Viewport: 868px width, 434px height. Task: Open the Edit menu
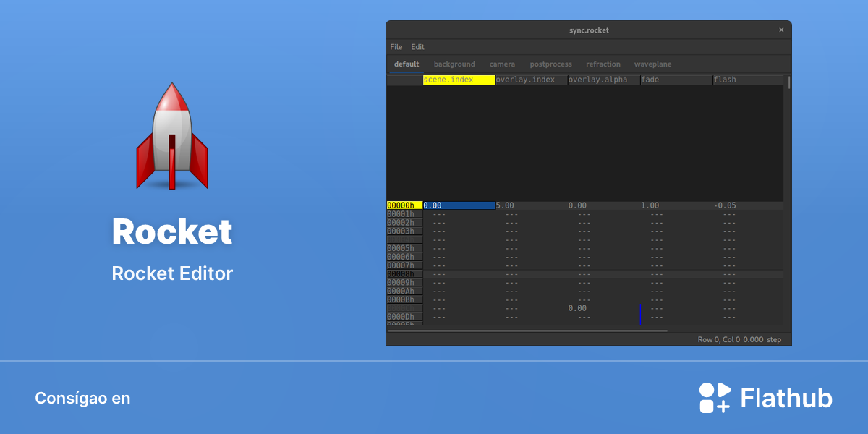417,47
